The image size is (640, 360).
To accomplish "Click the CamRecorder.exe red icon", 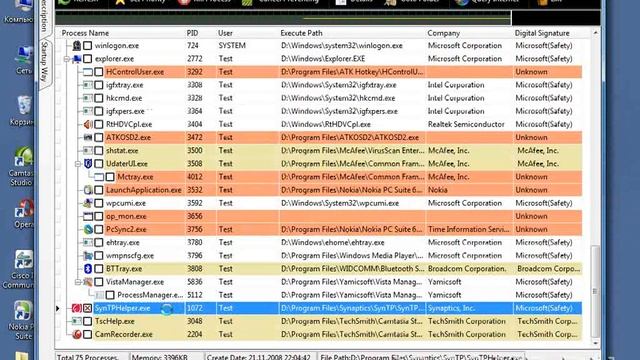I will coord(77,334).
